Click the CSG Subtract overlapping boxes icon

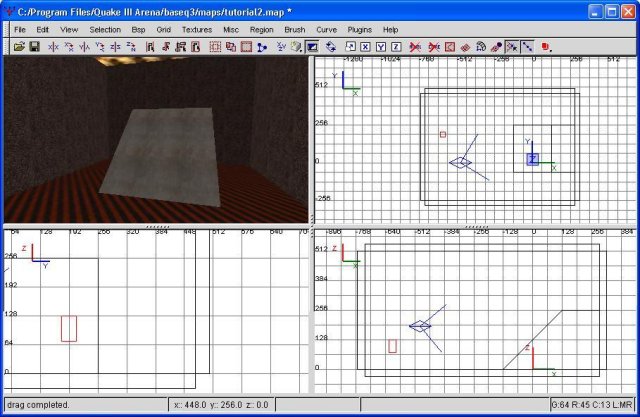pyautogui.click(x=231, y=47)
